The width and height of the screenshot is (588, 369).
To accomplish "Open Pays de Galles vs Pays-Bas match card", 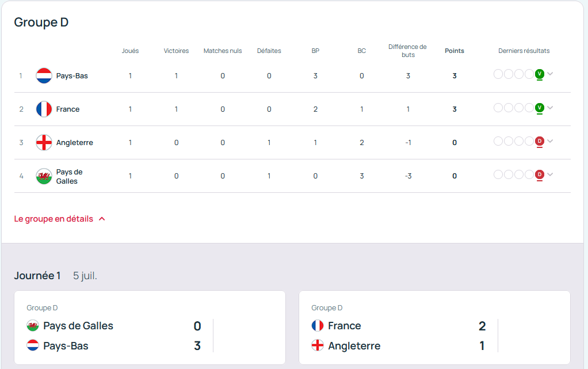I will (x=150, y=327).
